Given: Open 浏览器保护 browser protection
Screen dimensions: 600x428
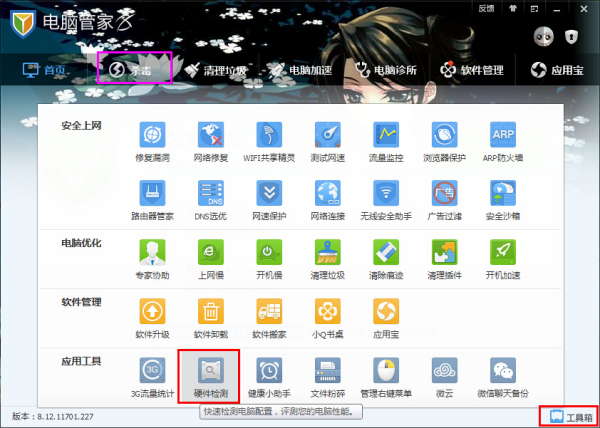Looking at the screenshot, I should (444, 142).
